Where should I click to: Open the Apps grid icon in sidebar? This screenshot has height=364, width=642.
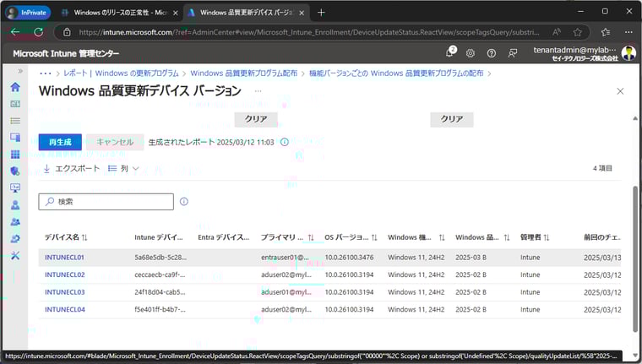point(15,154)
